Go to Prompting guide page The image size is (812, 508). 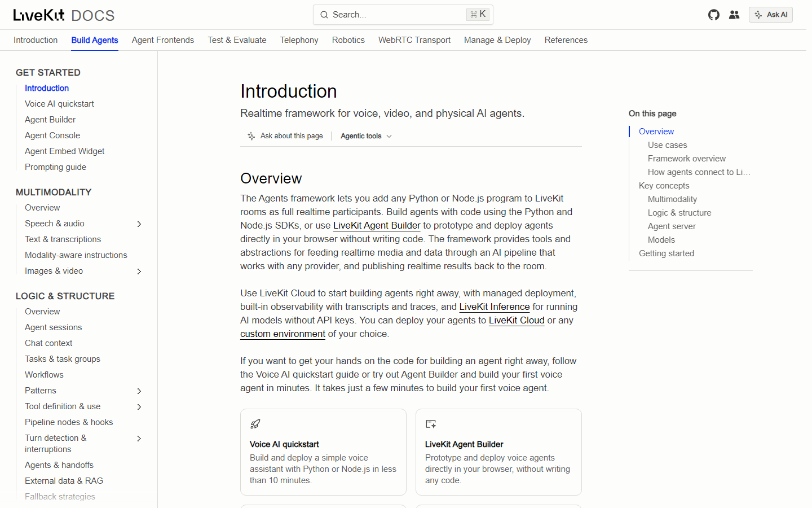(55, 167)
